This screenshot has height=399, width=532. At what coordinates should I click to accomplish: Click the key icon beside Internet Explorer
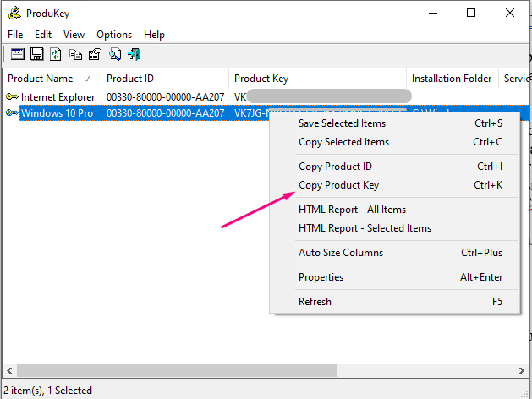point(12,97)
